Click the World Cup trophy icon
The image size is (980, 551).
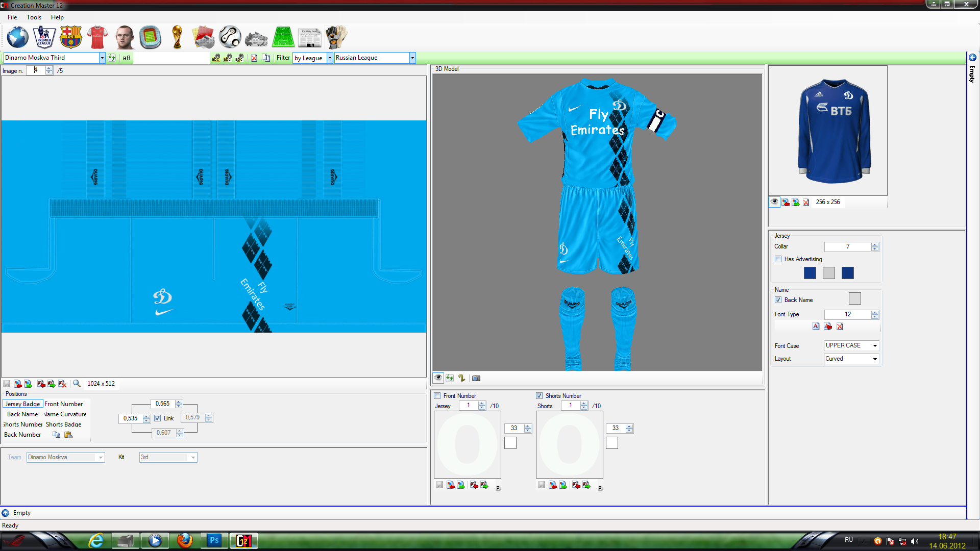click(x=177, y=37)
